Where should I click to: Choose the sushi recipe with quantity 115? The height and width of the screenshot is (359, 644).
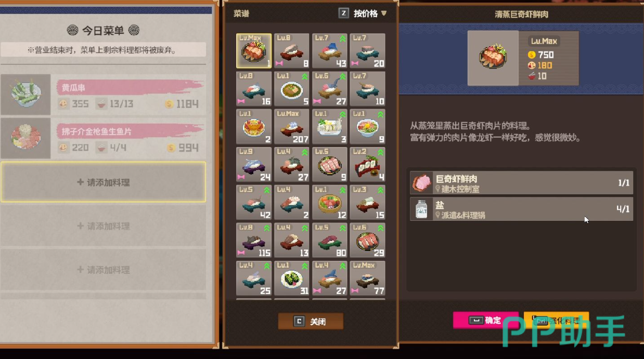pyautogui.click(x=254, y=241)
